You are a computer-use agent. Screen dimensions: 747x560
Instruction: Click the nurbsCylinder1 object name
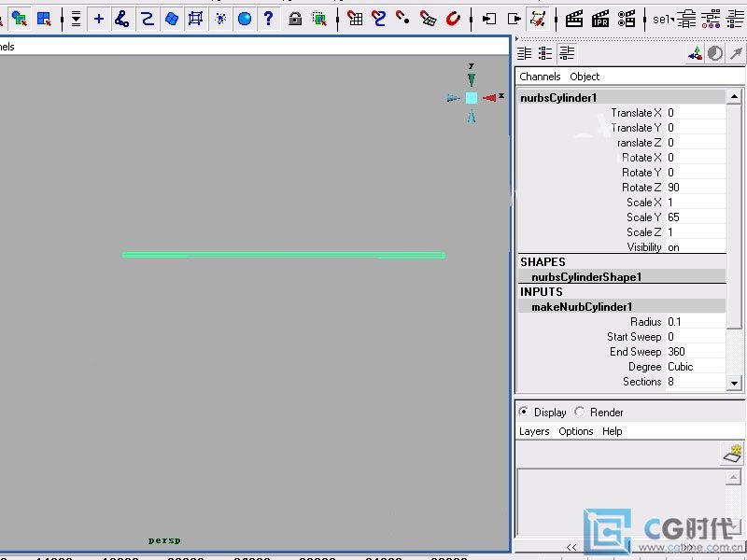point(558,98)
